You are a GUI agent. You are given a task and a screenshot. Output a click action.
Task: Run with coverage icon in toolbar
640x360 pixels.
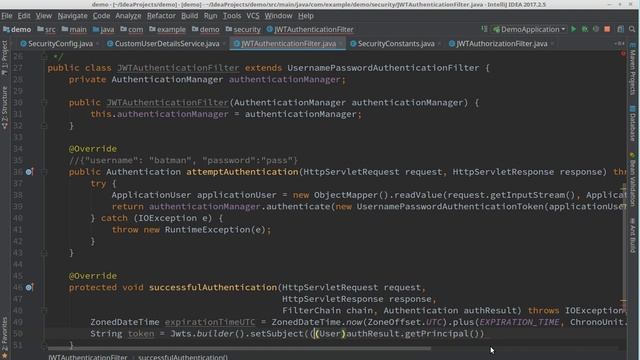(596, 29)
